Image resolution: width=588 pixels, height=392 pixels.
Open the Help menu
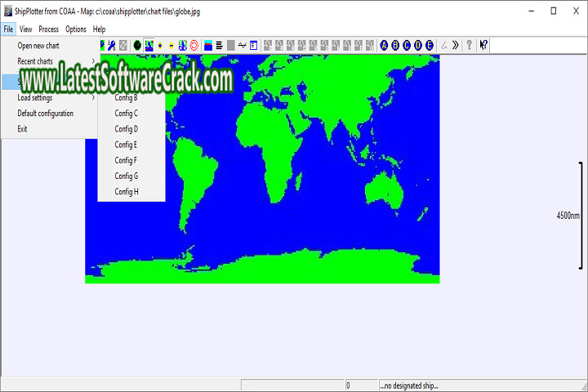(99, 29)
